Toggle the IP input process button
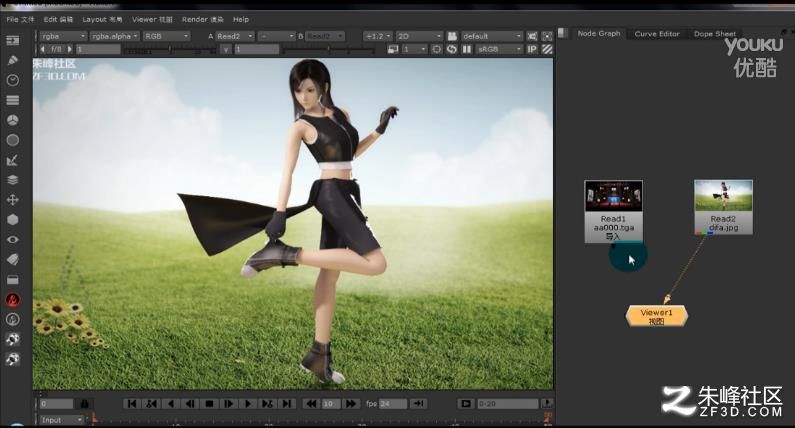 coord(532,49)
